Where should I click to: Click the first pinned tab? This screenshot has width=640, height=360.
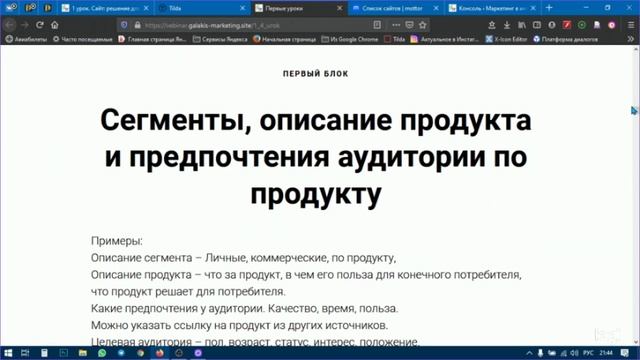point(11,7)
